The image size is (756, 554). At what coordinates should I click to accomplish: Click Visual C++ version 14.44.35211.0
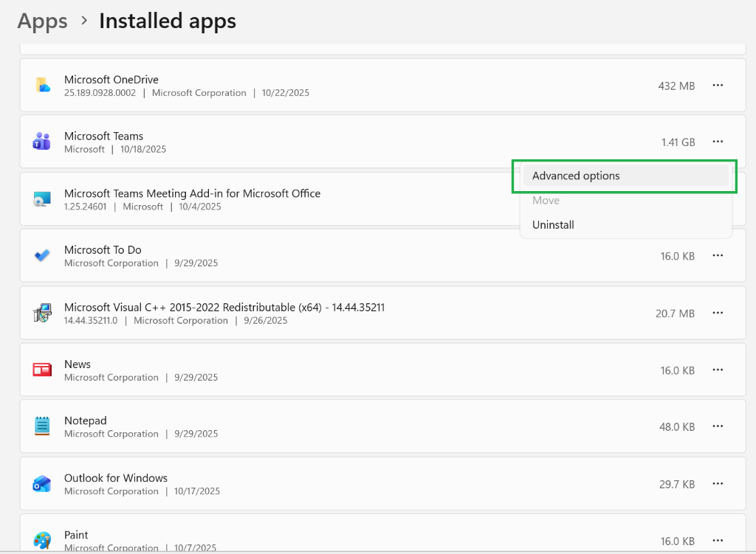coord(91,321)
